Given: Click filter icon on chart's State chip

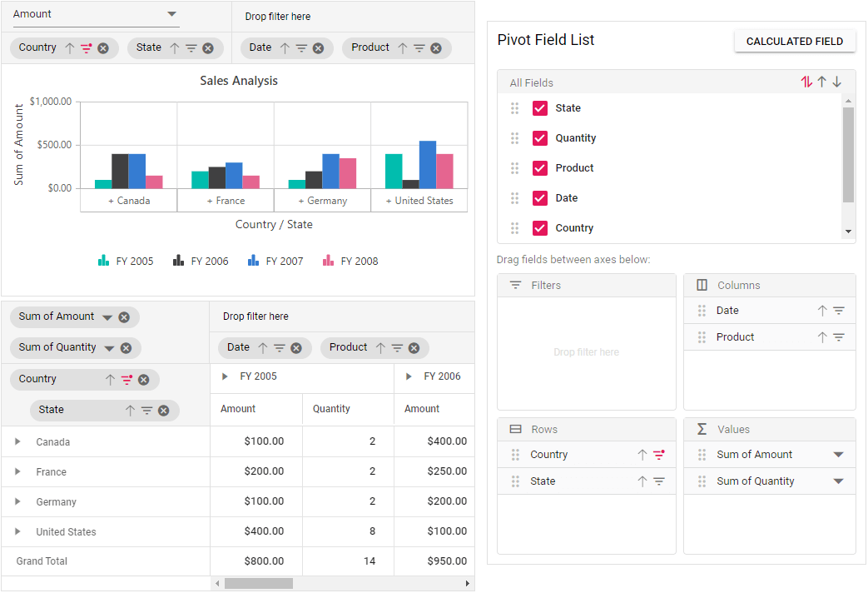Looking at the screenshot, I should (191, 48).
